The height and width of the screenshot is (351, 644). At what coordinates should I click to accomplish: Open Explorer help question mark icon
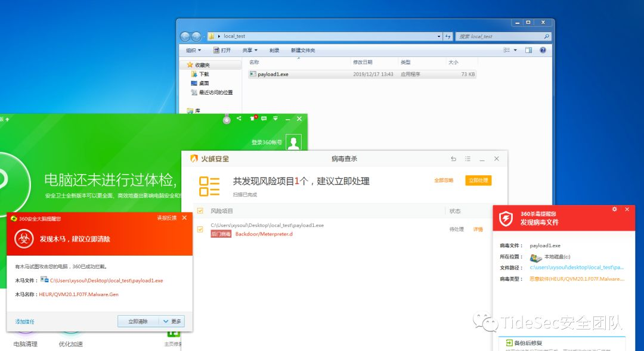(543, 50)
